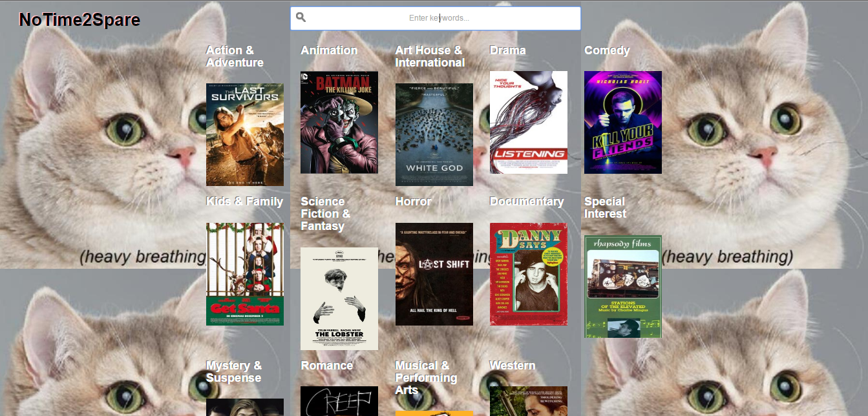Open Science Fiction & Fantasy category

point(326,214)
